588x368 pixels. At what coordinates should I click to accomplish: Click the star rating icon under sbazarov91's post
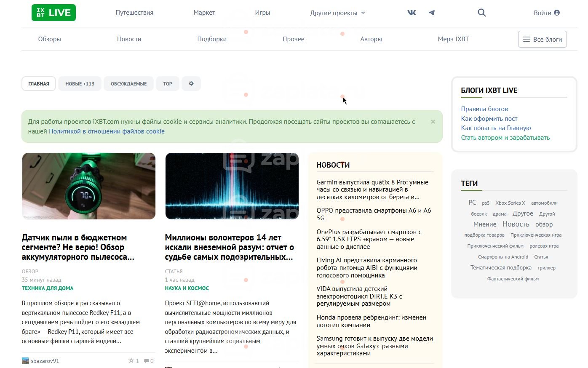[x=131, y=361]
